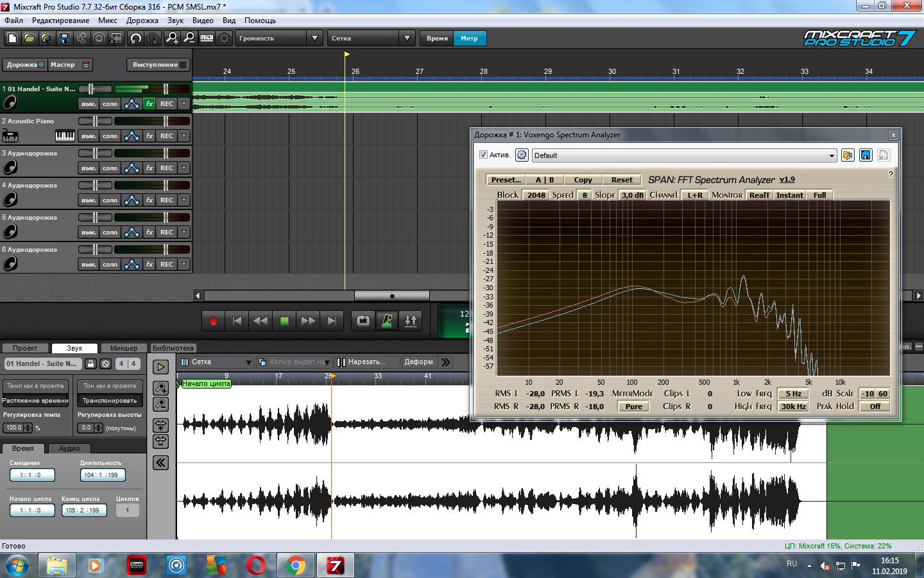Click the burn CD toolbar icon

(99, 39)
